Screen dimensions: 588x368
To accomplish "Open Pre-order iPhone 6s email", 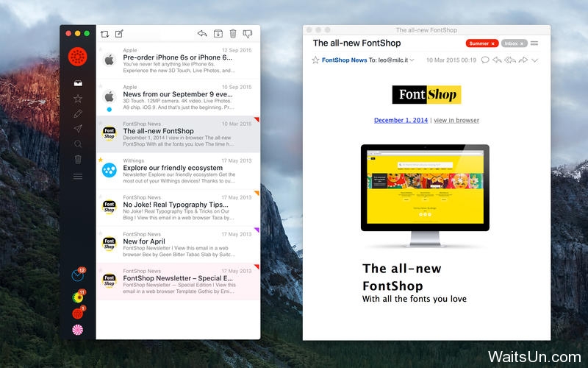I will 178,60.
